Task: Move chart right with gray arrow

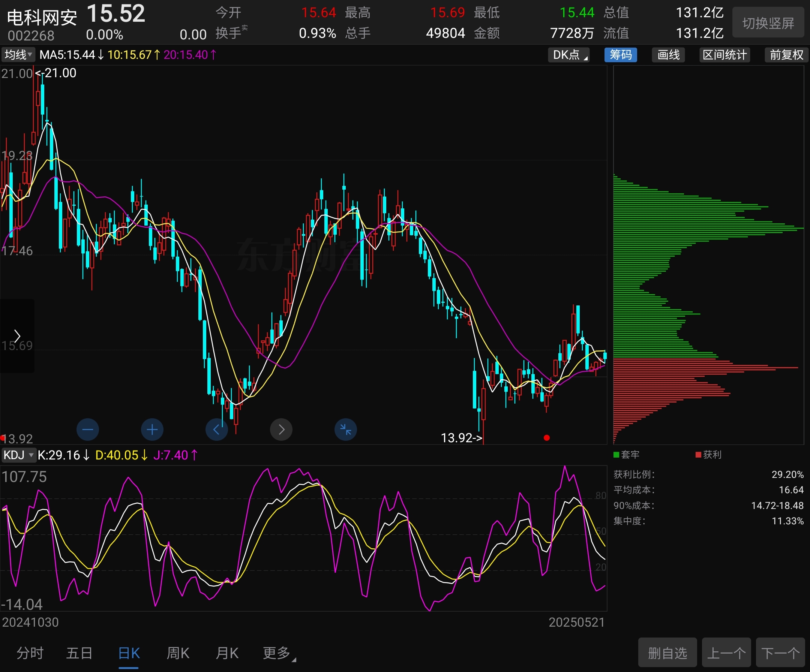Action: (x=281, y=430)
